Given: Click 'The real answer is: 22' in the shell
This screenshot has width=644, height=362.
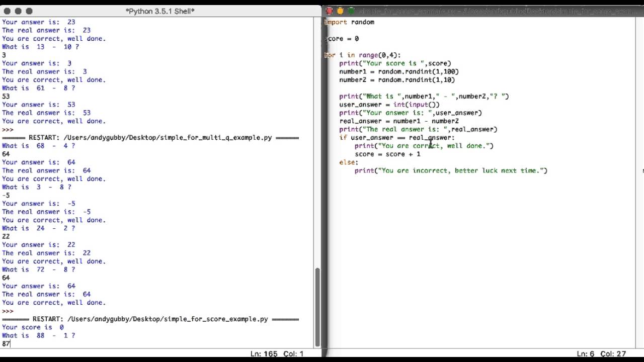Looking at the screenshot, I should (x=46, y=253).
